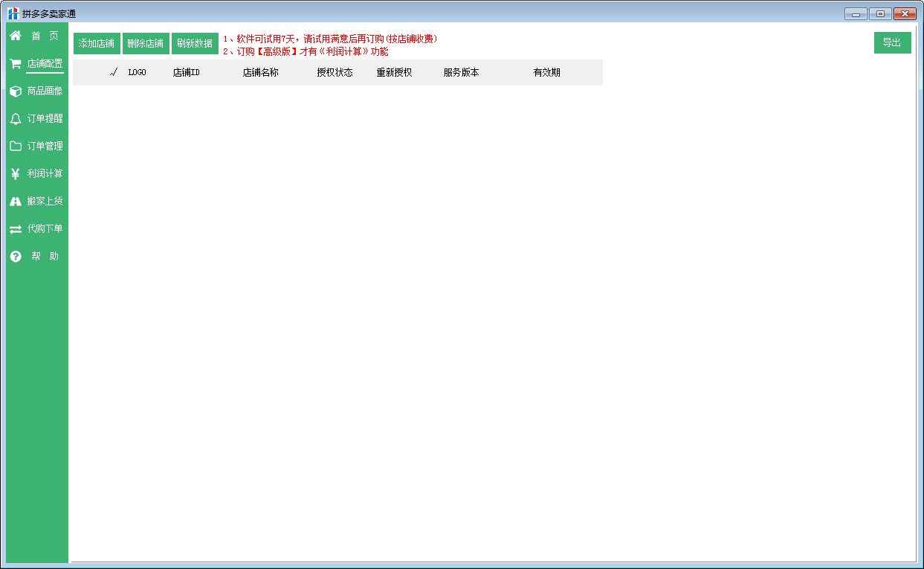Click the bell icon for order reminders
The width and height of the screenshot is (924, 569).
[x=15, y=119]
